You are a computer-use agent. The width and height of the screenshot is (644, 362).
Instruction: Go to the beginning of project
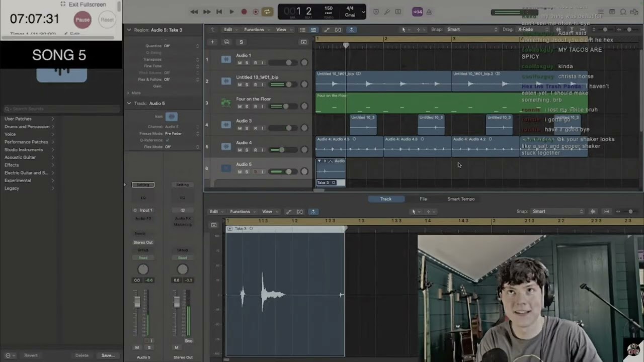pos(219,12)
